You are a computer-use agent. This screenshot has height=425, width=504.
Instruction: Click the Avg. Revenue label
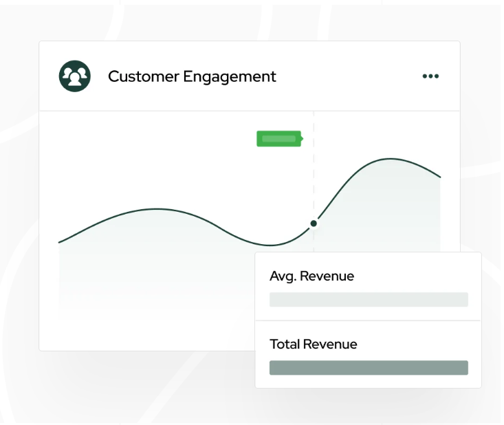311,276
